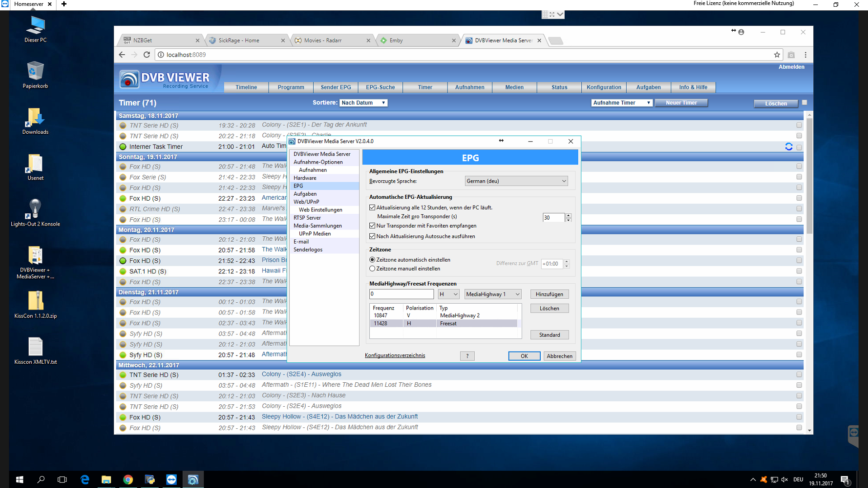Increase Differenz zur GMT spinner
This screenshot has height=488, width=868.
click(x=566, y=262)
